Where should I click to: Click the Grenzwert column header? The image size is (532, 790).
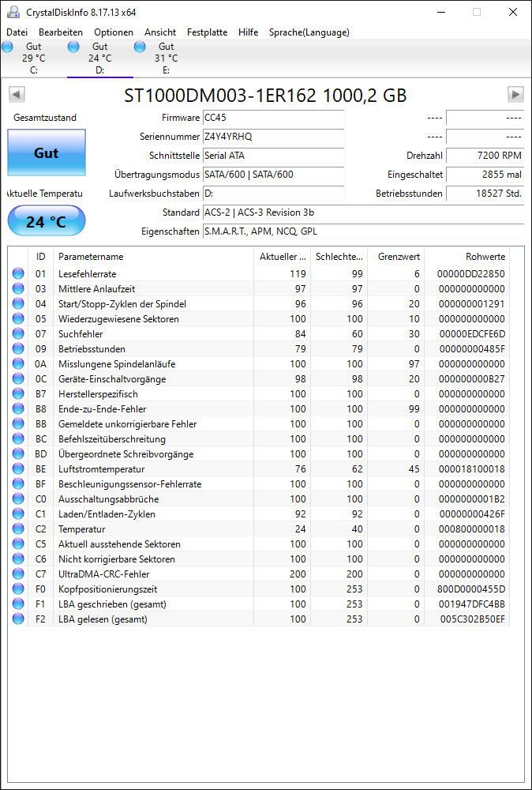396,257
